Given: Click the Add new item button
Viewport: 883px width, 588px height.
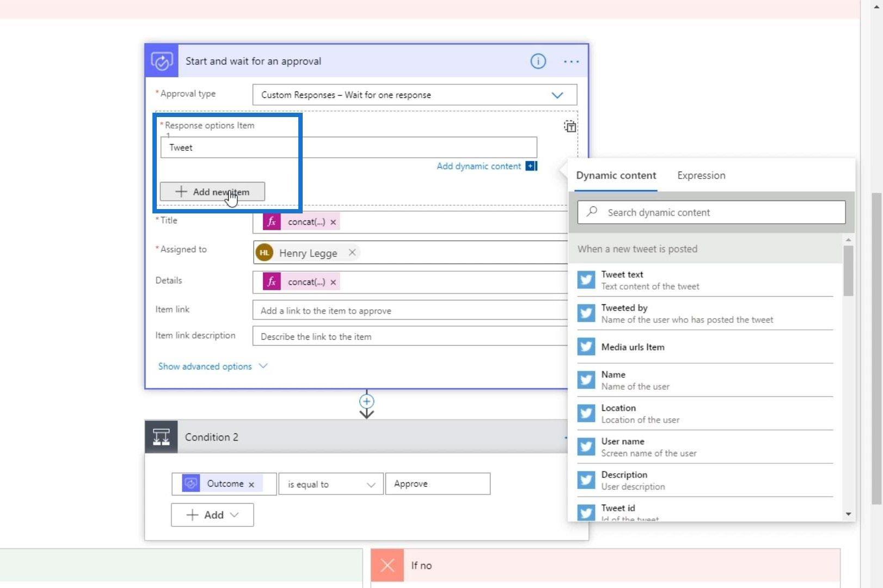Looking at the screenshot, I should coord(212,192).
